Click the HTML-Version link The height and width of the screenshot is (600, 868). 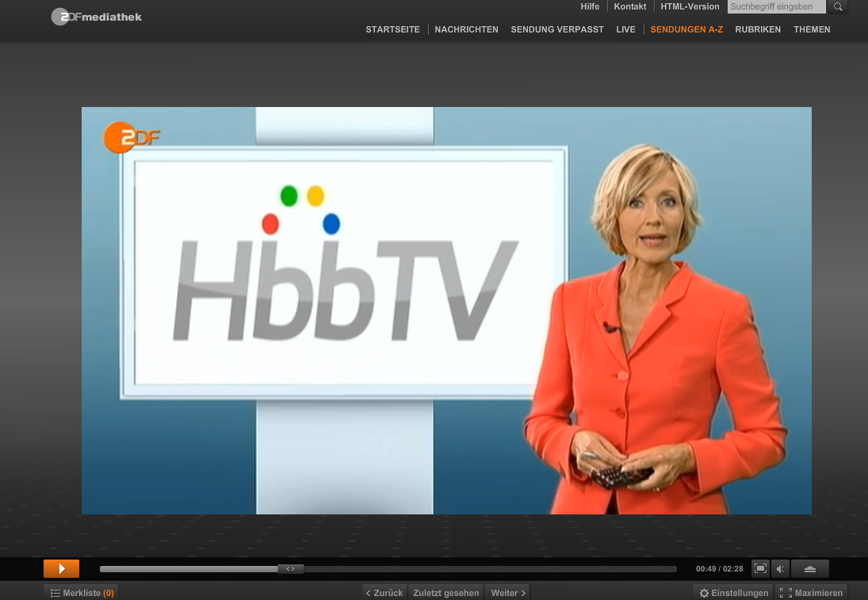point(690,6)
